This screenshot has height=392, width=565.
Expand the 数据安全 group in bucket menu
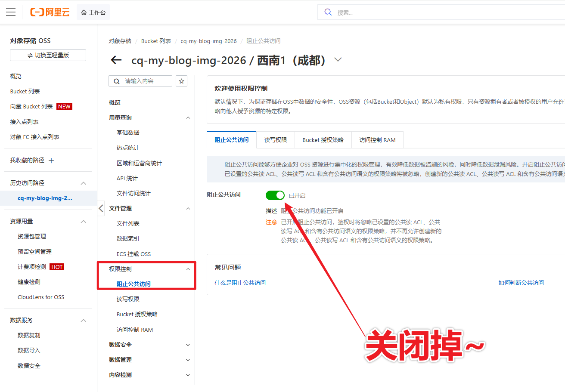(x=188, y=345)
